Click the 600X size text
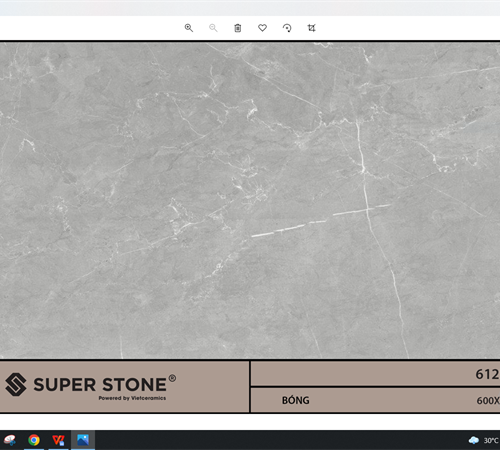 [488, 400]
